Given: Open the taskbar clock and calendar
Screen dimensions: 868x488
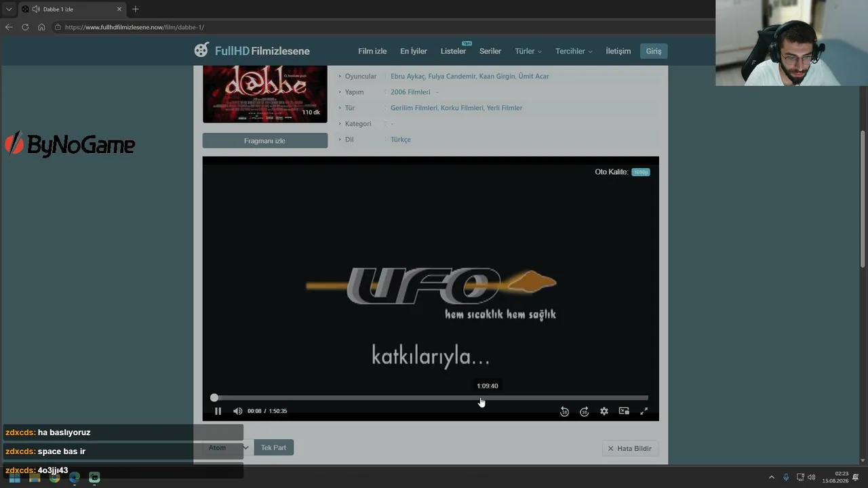Looking at the screenshot, I should (835, 477).
